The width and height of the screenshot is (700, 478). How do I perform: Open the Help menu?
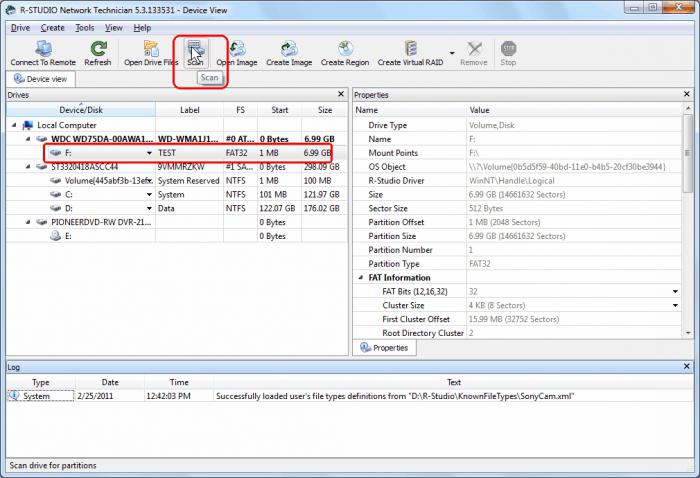(x=142, y=28)
